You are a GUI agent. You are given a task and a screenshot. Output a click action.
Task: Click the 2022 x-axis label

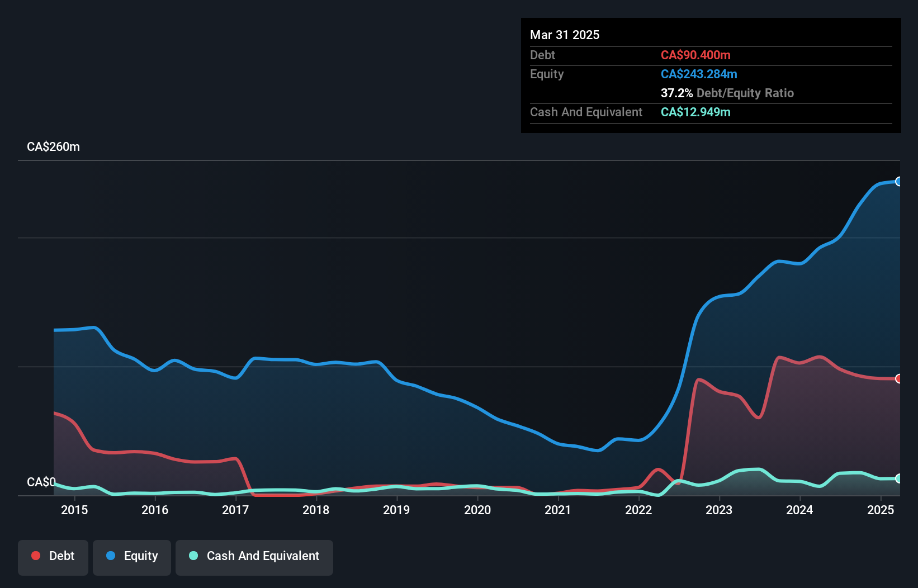click(638, 510)
